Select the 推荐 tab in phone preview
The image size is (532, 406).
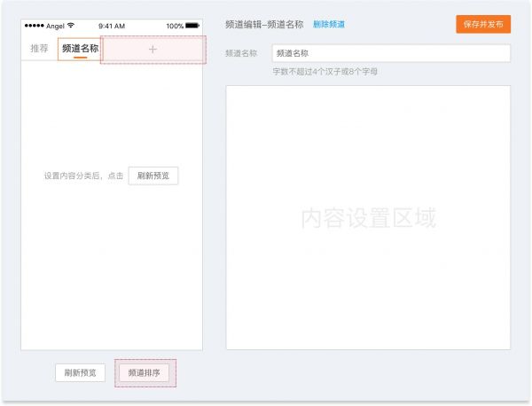[x=39, y=49]
